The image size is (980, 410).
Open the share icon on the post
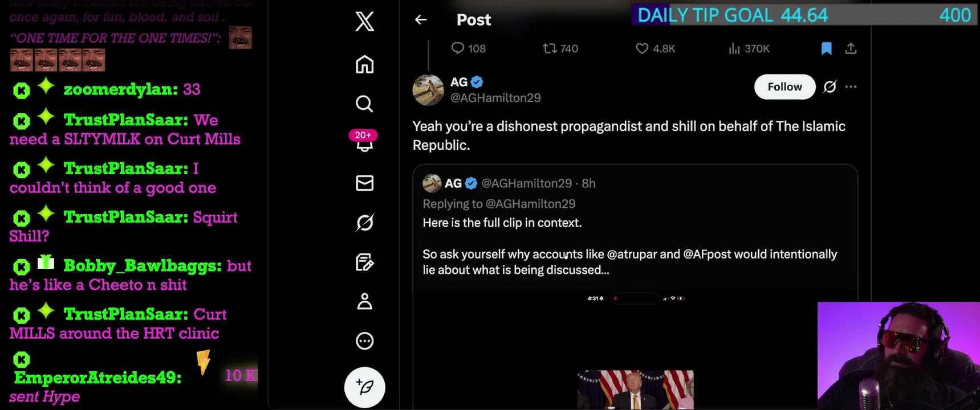(851, 48)
